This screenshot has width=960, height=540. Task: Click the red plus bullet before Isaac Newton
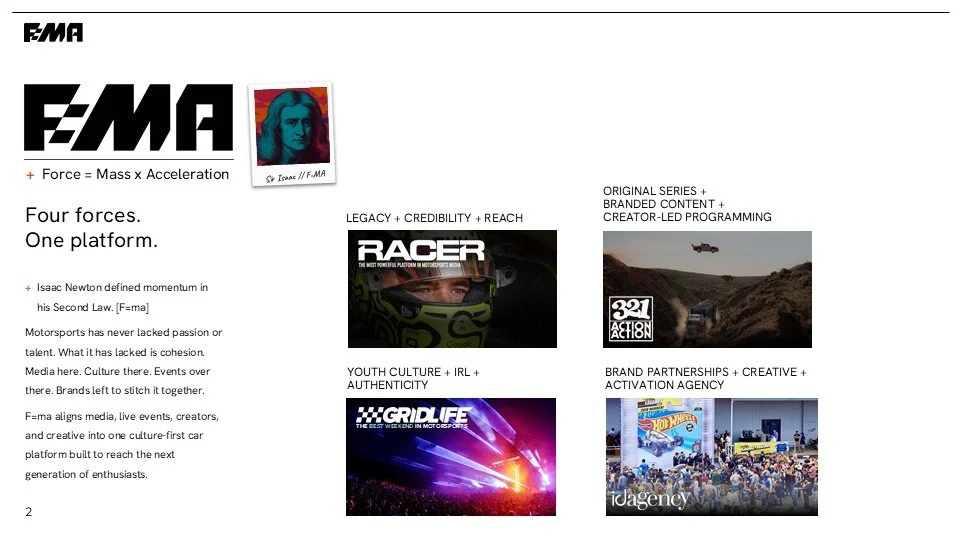click(x=28, y=288)
